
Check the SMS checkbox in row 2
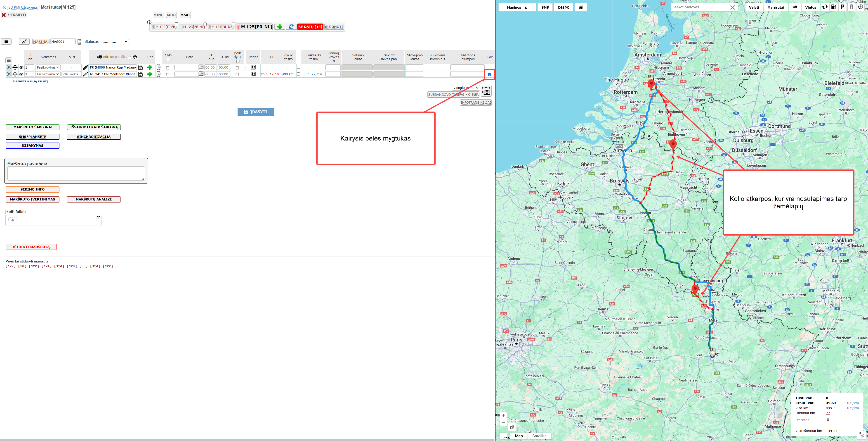point(168,75)
